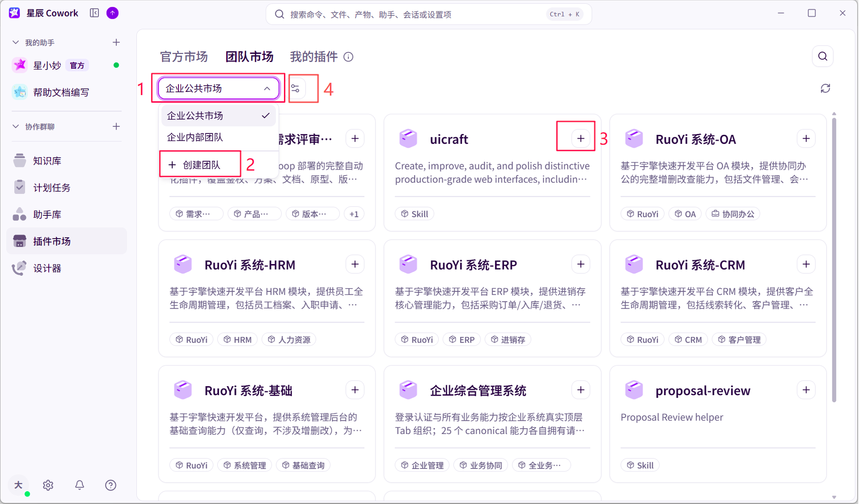
Task: Open the help question mark icon
Action: (111, 485)
